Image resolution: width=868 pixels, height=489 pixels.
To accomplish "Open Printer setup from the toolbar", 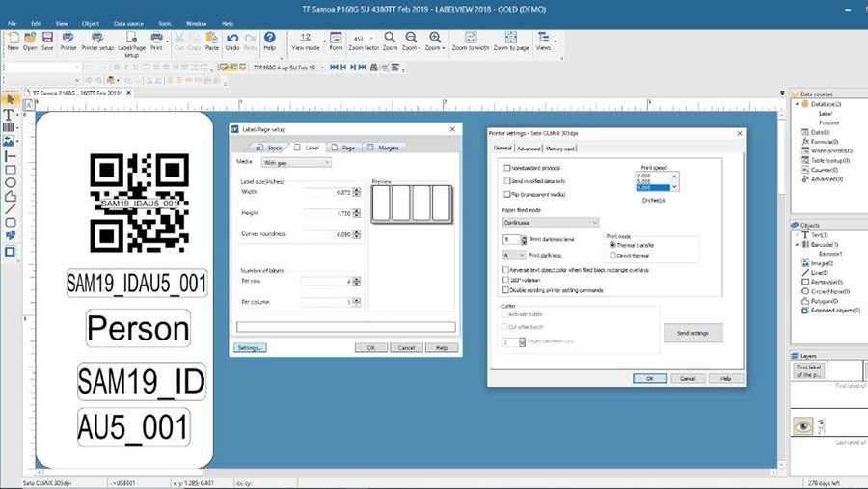I will pos(97,41).
